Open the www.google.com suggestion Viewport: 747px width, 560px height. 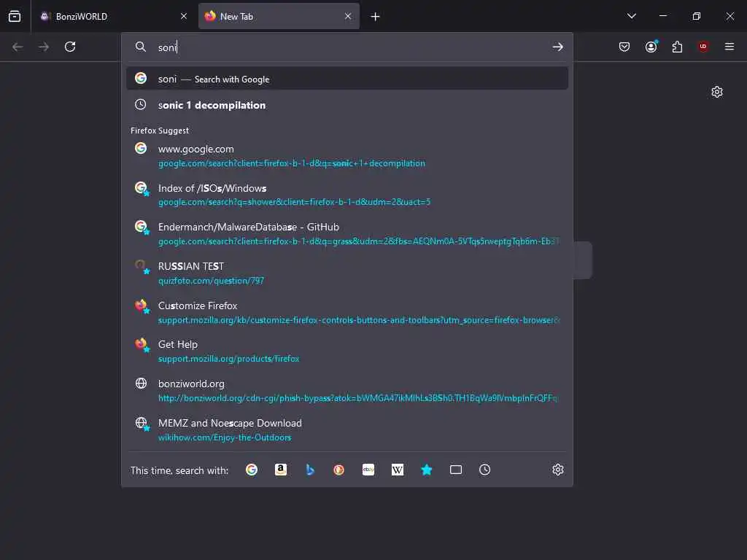[x=347, y=156]
